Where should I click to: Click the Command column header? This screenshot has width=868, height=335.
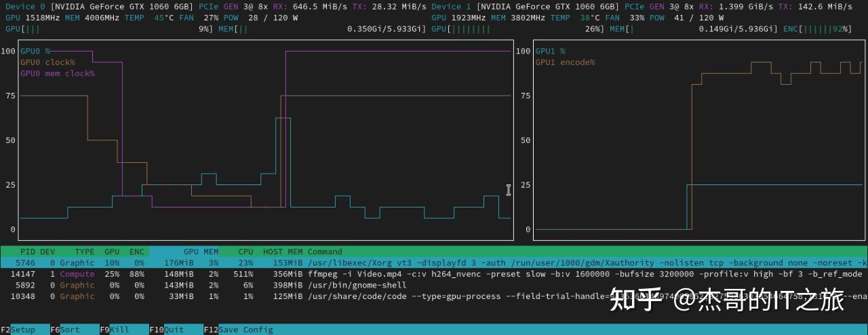pos(325,252)
